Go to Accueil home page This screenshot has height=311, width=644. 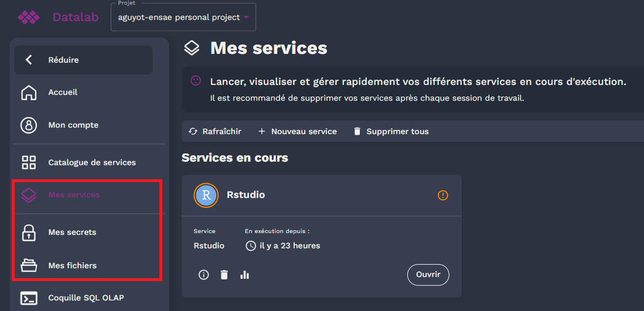tap(63, 93)
